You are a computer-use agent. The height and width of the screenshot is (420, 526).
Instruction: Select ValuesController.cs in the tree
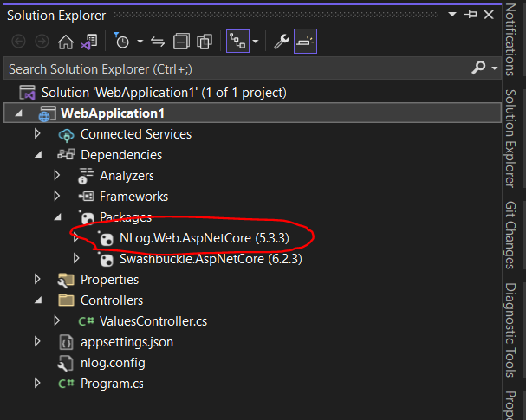tap(153, 321)
